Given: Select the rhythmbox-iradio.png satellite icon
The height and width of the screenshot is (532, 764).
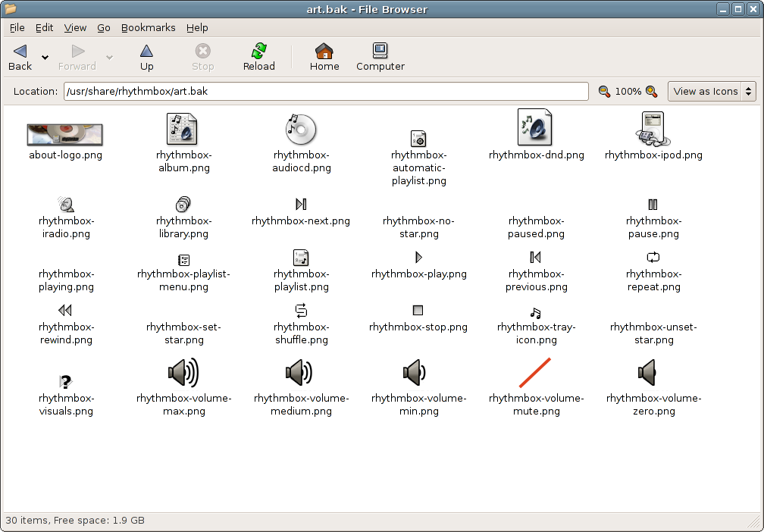Looking at the screenshot, I should (66, 204).
